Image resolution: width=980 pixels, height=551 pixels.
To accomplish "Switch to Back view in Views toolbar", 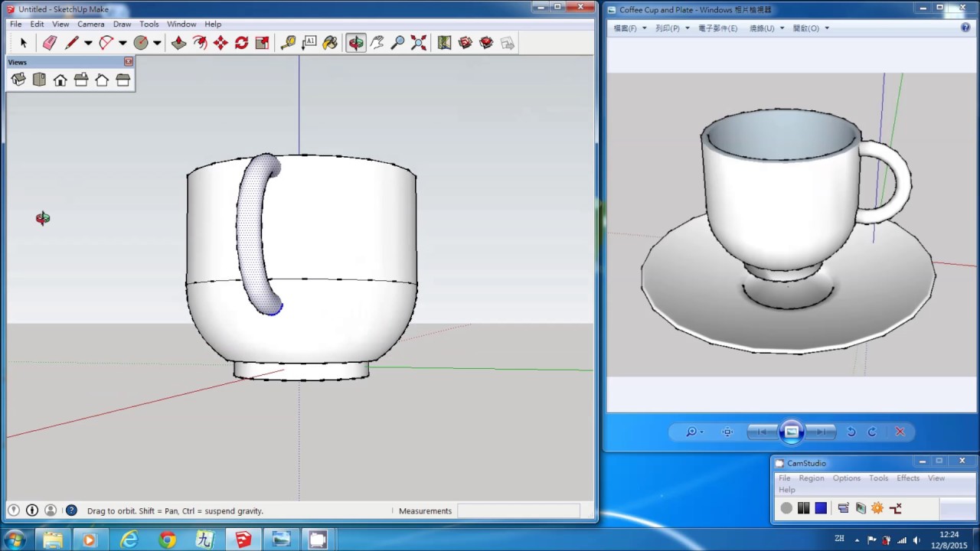I will [x=102, y=80].
